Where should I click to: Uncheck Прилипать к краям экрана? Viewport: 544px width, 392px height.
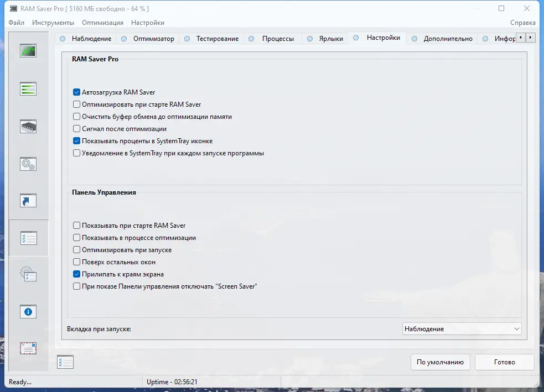tap(77, 274)
